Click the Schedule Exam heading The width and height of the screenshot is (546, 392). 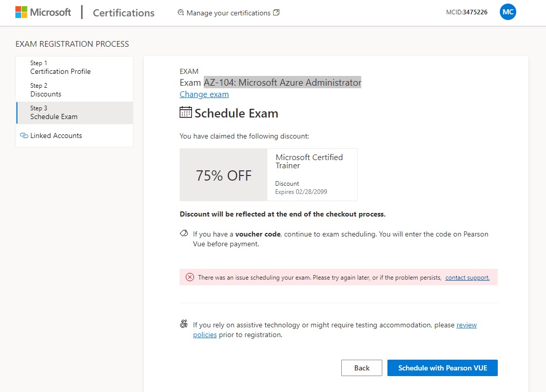(x=236, y=113)
